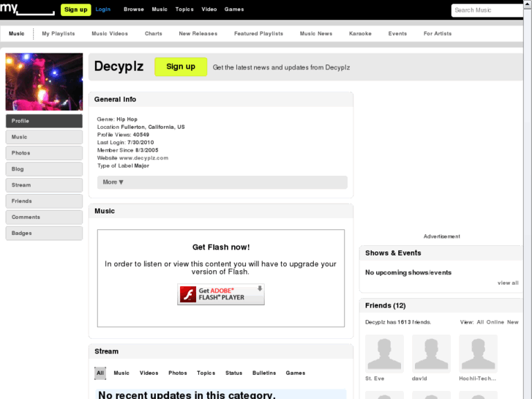Click the large Sign up button beside Decyplz
Viewport: 532px width, 399px height.
tap(181, 67)
